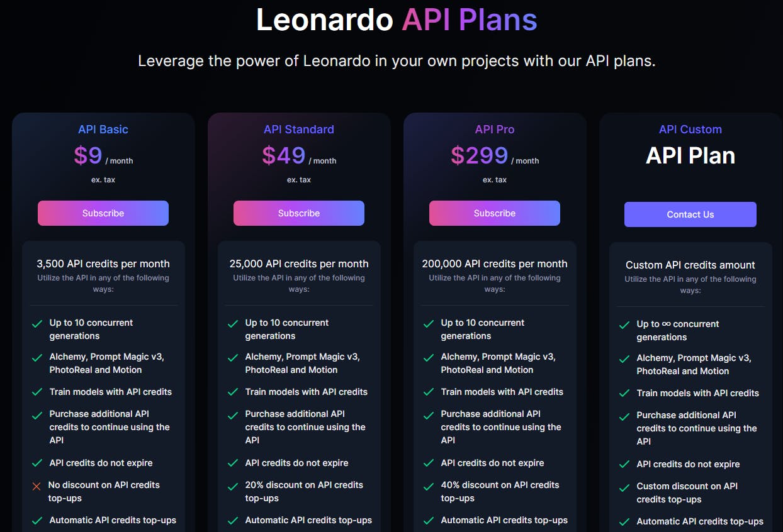Click Contact Us for API Custom plan

pyautogui.click(x=690, y=214)
